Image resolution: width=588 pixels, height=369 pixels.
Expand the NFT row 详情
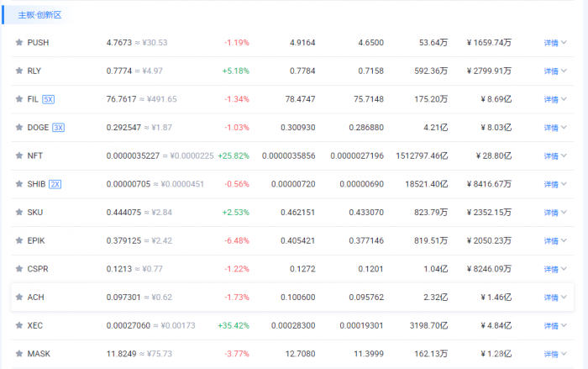(555, 156)
